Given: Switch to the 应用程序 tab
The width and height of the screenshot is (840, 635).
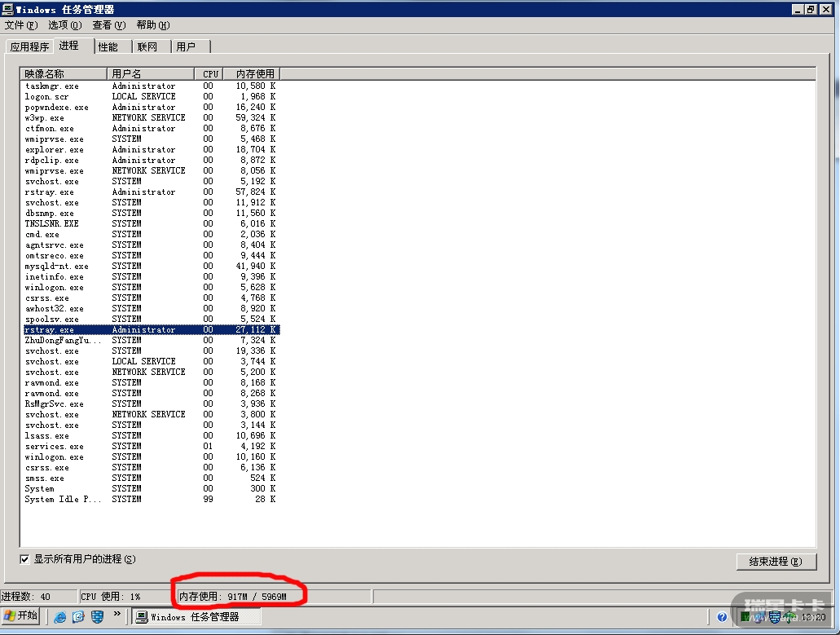Looking at the screenshot, I should [29, 47].
